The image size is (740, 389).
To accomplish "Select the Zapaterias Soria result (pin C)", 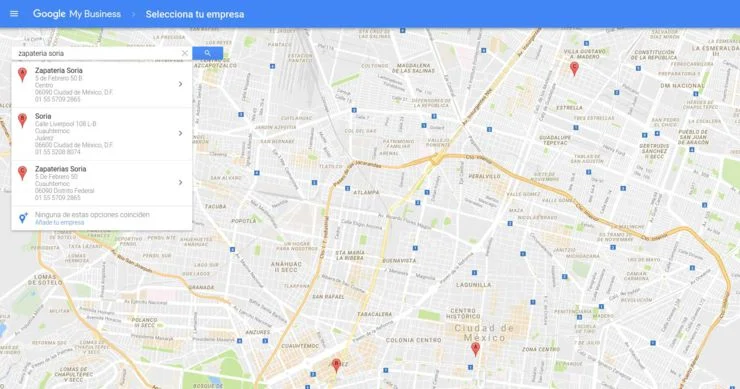I will pos(102,183).
